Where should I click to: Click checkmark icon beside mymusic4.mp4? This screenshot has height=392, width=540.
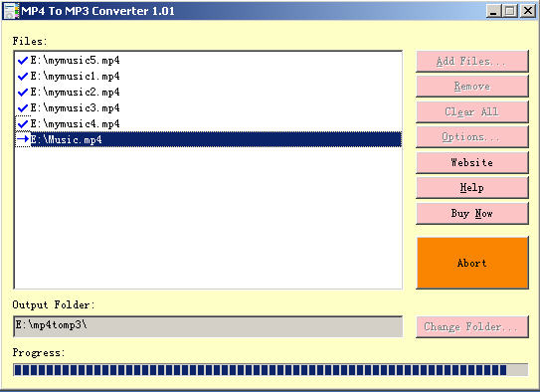point(23,123)
